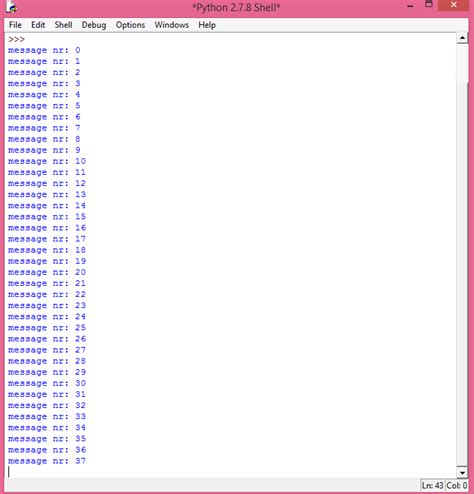Click the line 'message nr: 22'
This screenshot has height=494, width=474.
click(x=47, y=295)
